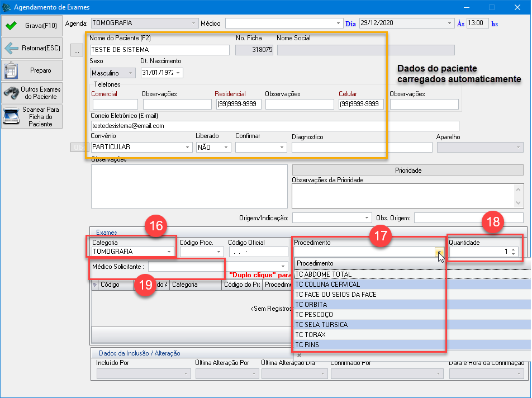This screenshot has width=532, height=398.
Task: Open the Dia date picker dropdown
Action: 449,23
